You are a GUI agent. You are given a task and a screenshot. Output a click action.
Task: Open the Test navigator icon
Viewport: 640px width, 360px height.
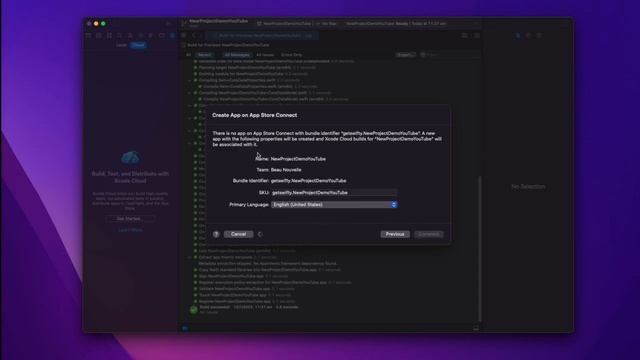point(141,36)
